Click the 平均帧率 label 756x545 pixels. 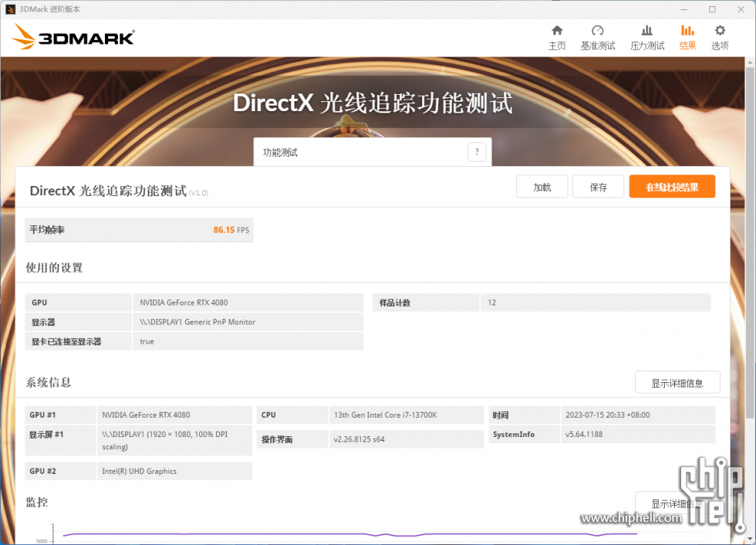point(47,230)
